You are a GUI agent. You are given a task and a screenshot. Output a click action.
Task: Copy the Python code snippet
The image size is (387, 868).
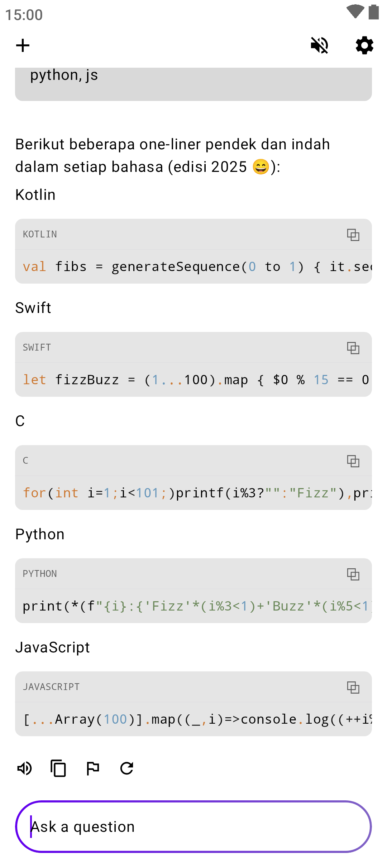(353, 574)
